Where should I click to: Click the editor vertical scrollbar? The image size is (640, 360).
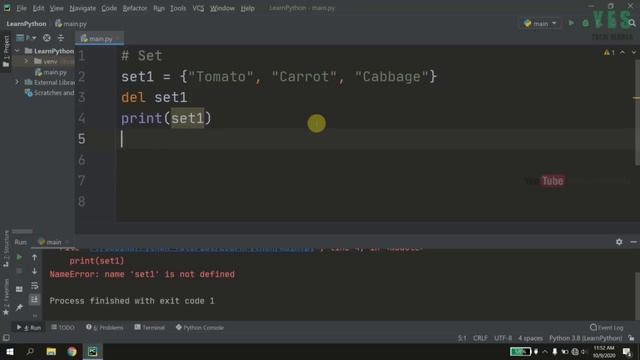coord(637,113)
